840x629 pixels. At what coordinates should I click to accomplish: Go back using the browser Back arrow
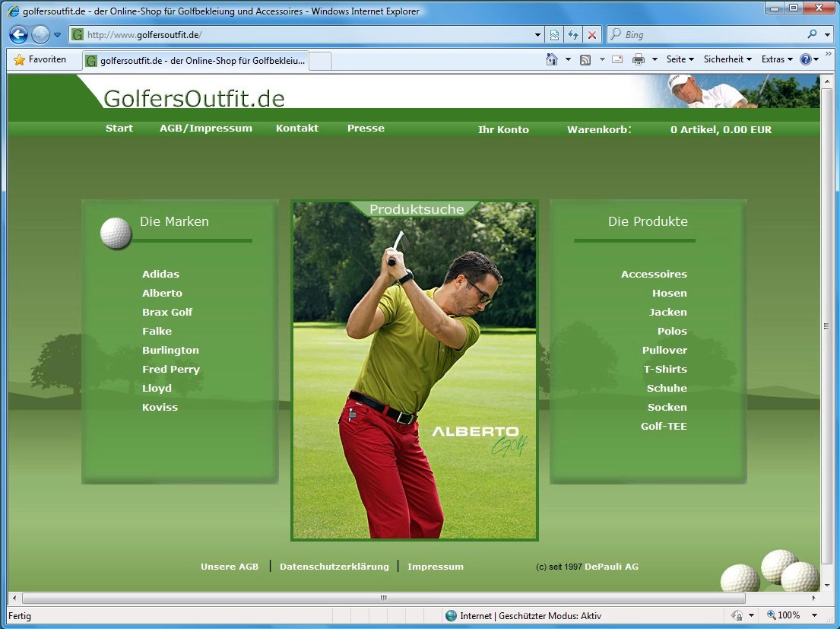pos(18,35)
